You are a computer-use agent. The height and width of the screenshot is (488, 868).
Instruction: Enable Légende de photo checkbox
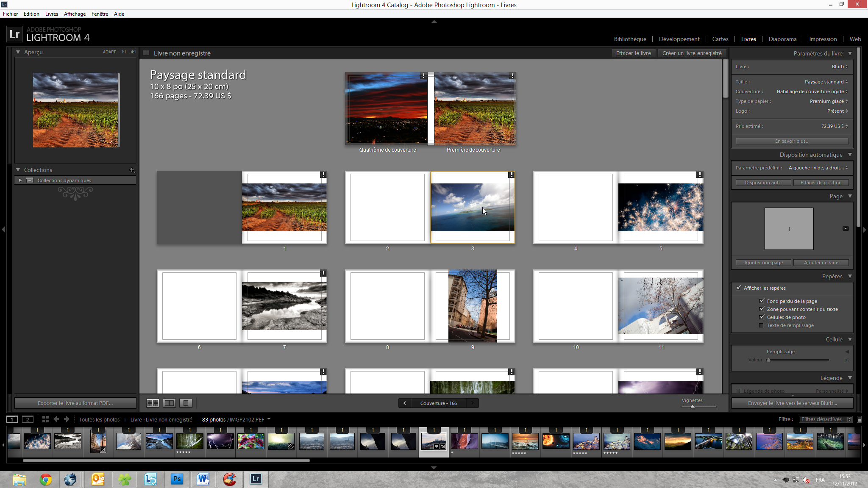(738, 391)
